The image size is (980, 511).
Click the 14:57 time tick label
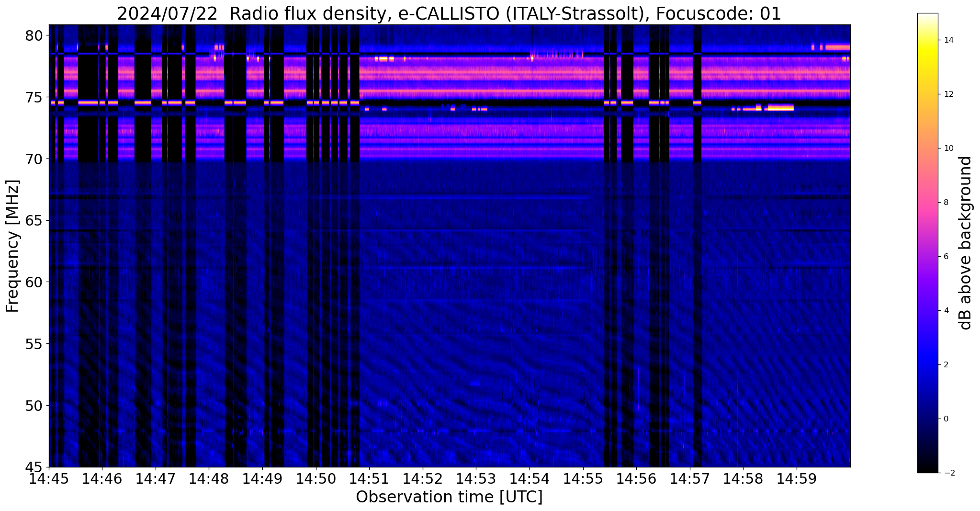click(x=690, y=478)
